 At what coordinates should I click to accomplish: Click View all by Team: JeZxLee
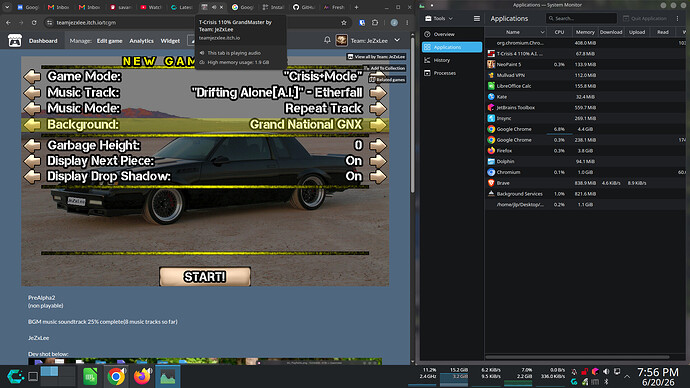point(376,57)
